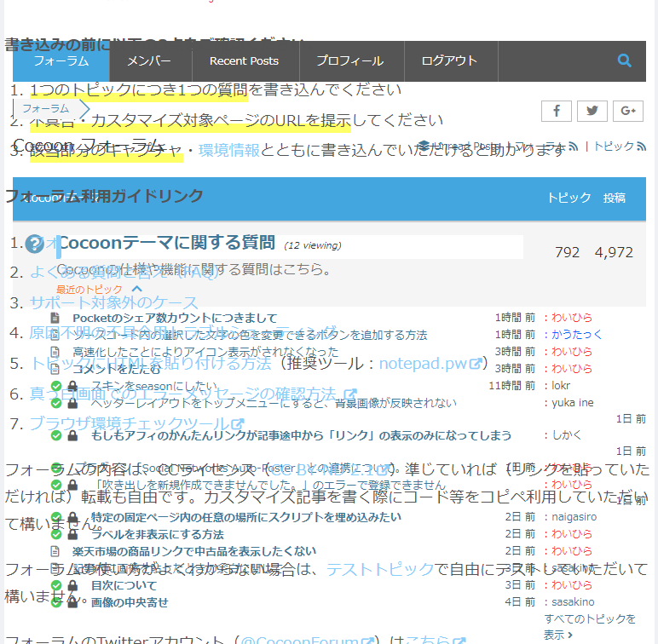The image size is (658, 644).
Task: Click the RSS icon next to the トピック feed link
Action: pyautogui.click(x=641, y=147)
